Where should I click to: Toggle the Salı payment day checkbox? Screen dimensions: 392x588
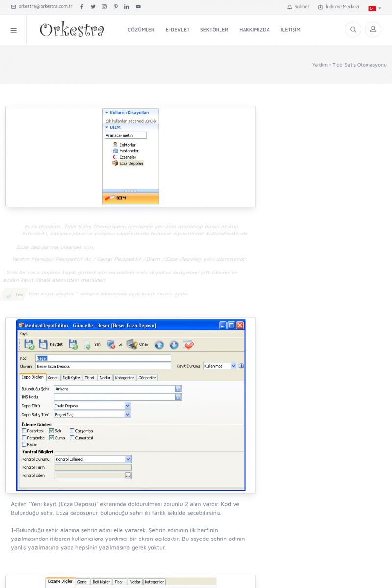point(52,431)
